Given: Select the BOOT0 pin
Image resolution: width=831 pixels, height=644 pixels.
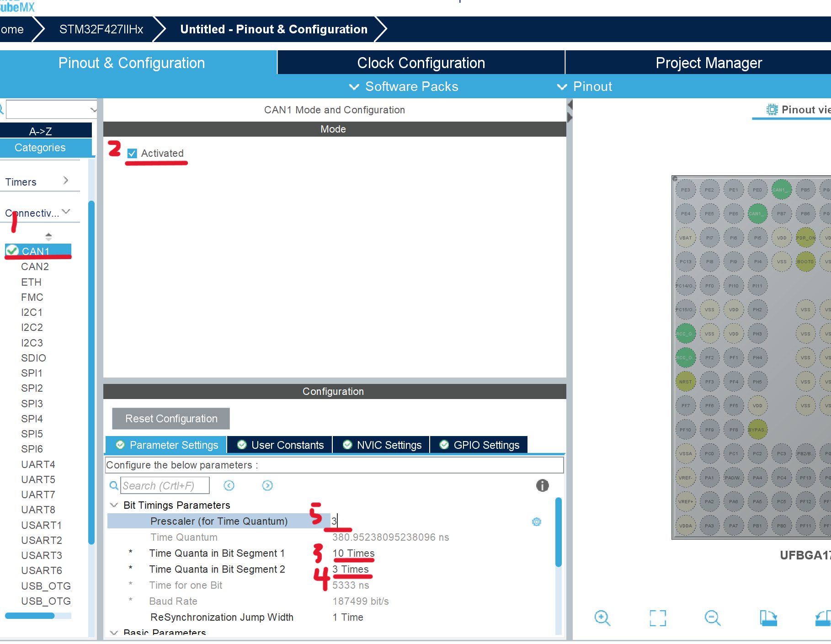Looking at the screenshot, I should click(x=805, y=262).
